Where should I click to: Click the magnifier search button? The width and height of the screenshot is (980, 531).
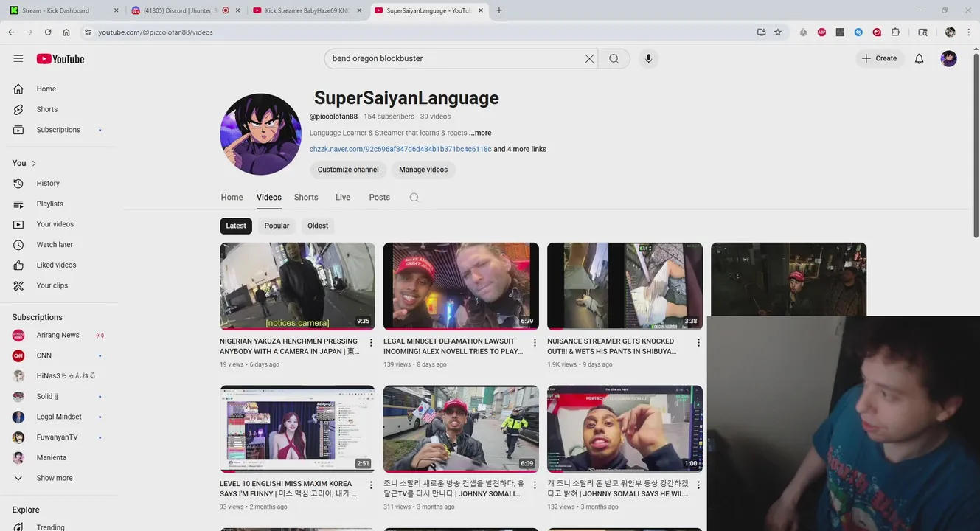pyautogui.click(x=614, y=59)
